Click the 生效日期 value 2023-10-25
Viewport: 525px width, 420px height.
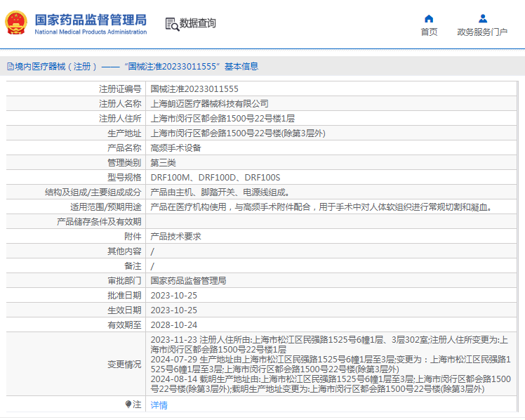click(174, 310)
